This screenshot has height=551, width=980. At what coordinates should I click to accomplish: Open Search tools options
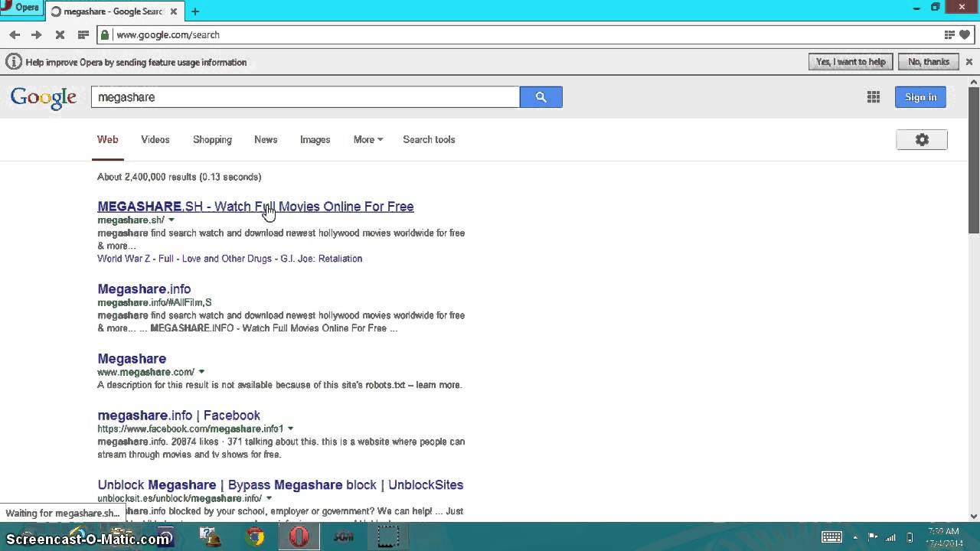coord(429,139)
